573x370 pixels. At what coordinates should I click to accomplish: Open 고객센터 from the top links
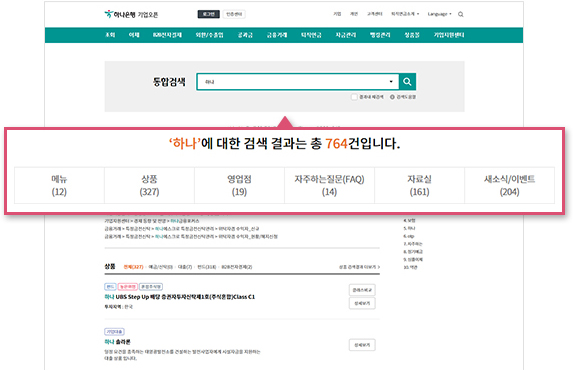(375, 14)
